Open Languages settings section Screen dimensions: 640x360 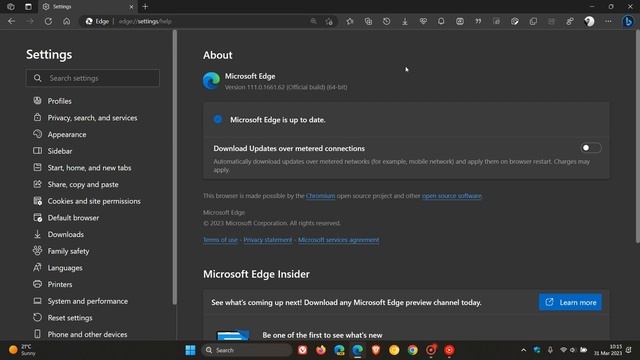(58, 268)
